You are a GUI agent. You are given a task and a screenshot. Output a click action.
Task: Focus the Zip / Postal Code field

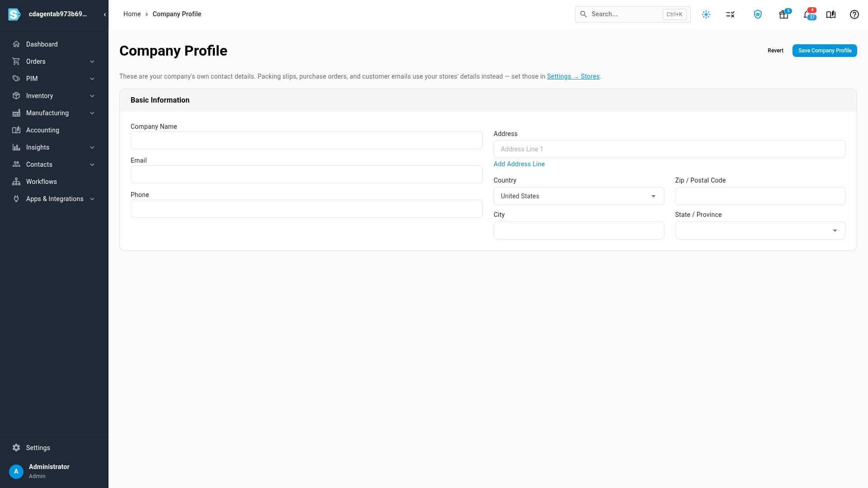pyautogui.click(x=760, y=196)
